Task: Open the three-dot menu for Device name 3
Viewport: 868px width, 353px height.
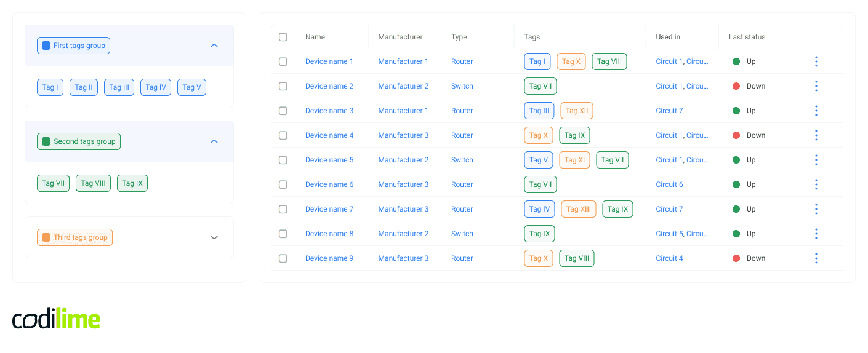Action: [816, 111]
